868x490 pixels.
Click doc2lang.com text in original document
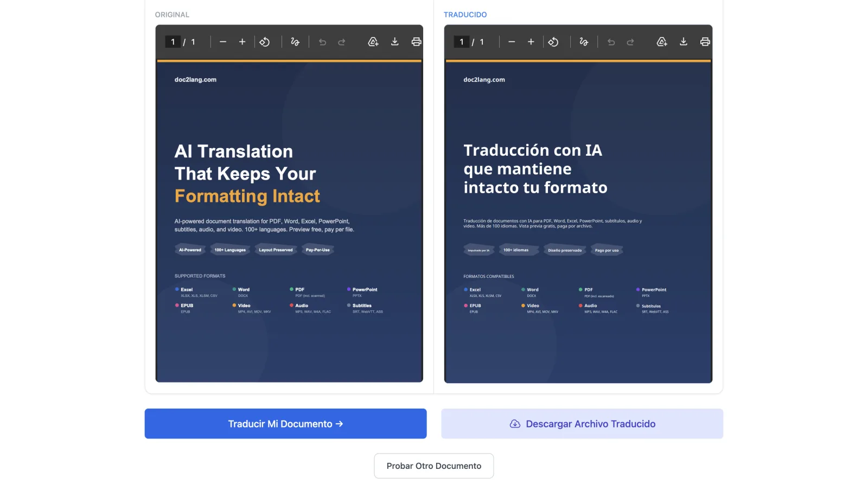pyautogui.click(x=195, y=80)
